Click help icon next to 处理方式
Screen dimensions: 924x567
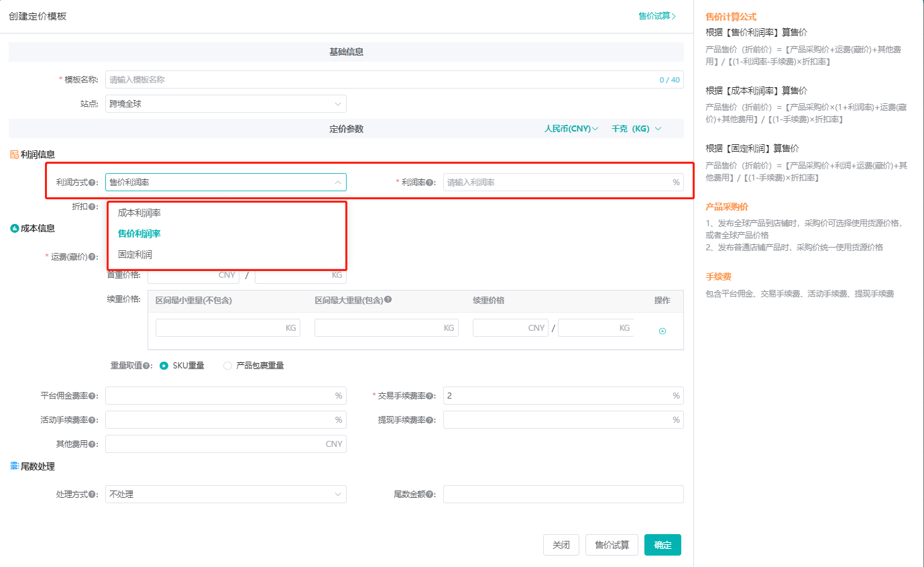coord(92,495)
